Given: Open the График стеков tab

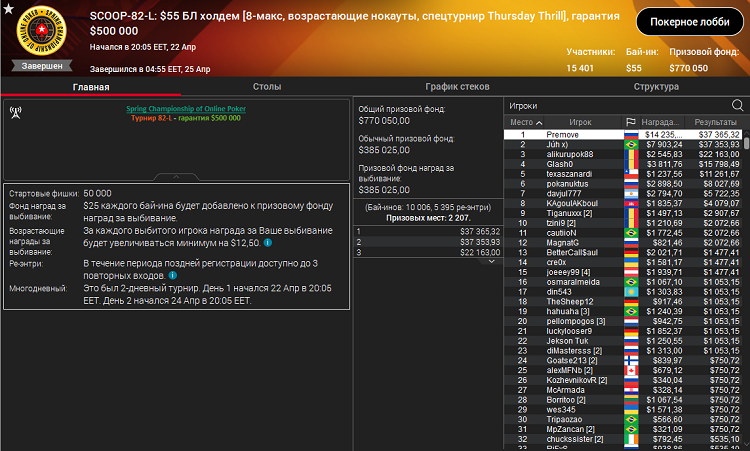Looking at the screenshot, I should (457, 87).
